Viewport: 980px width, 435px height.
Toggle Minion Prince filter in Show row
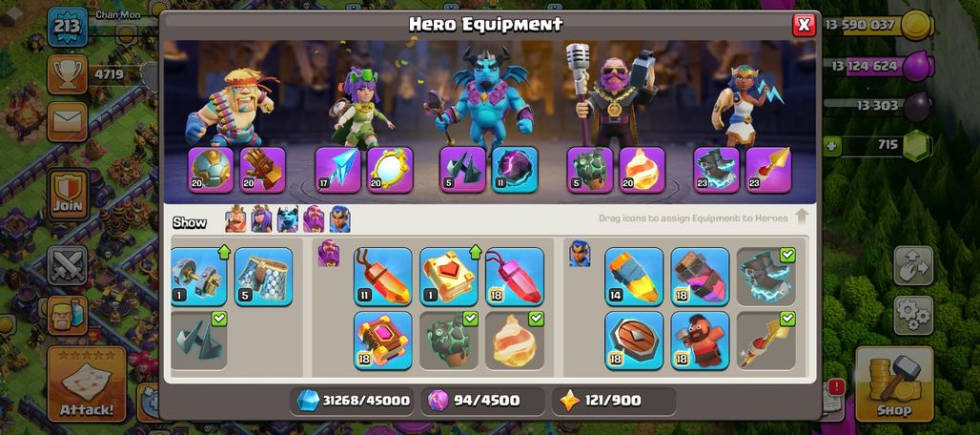click(x=288, y=219)
